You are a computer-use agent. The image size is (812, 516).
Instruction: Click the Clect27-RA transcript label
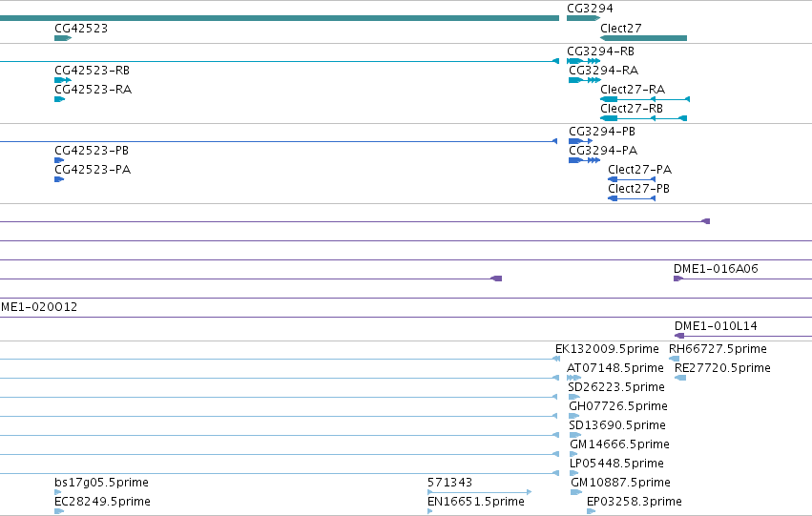click(633, 90)
